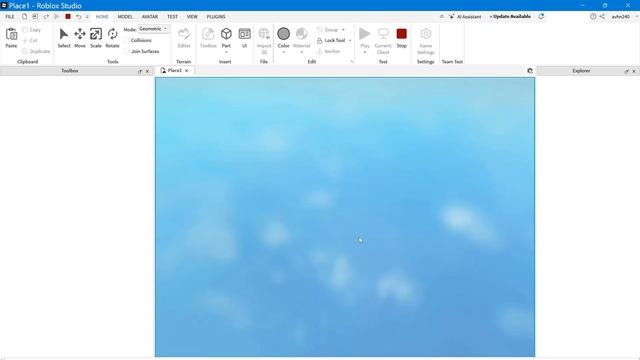The width and height of the screenshot is (640, 360).
Task: Stop the running test
Action: click(402, 33)
